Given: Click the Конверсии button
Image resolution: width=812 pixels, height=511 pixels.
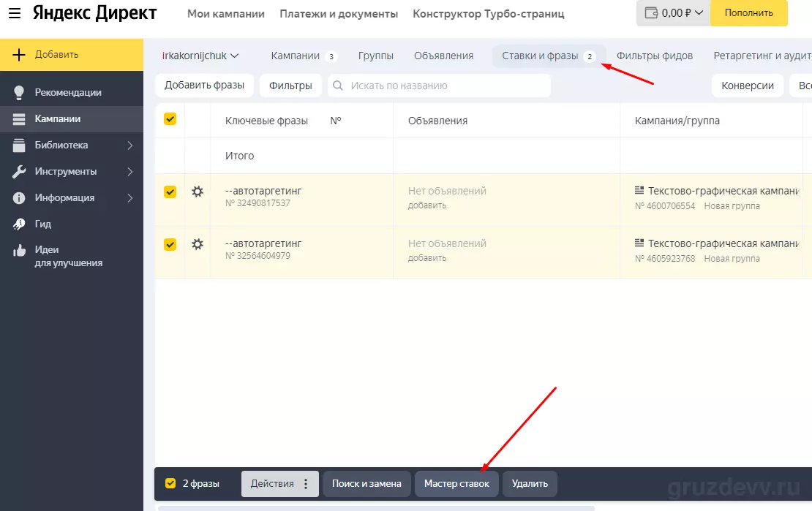Looking at the screenshot, I should point(748,86).
